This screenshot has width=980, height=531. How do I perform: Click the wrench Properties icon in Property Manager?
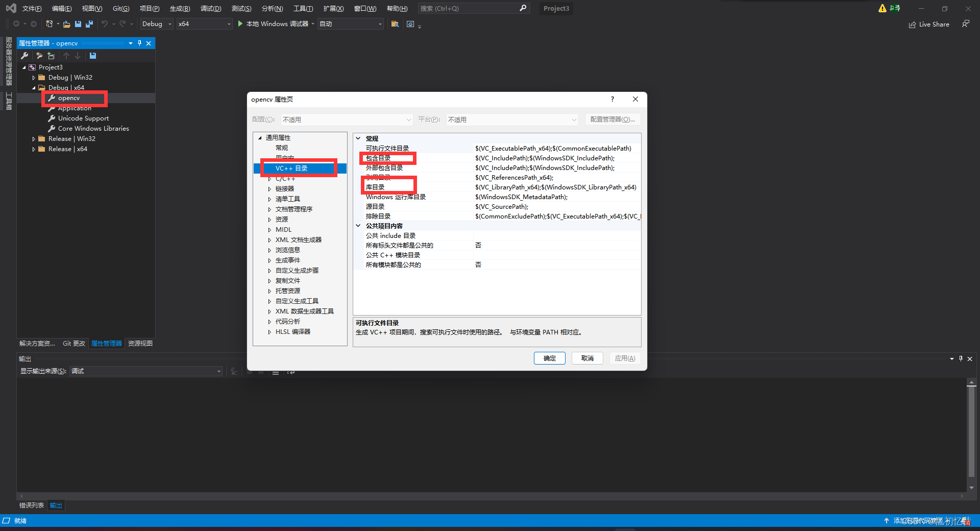pos(24,56)
